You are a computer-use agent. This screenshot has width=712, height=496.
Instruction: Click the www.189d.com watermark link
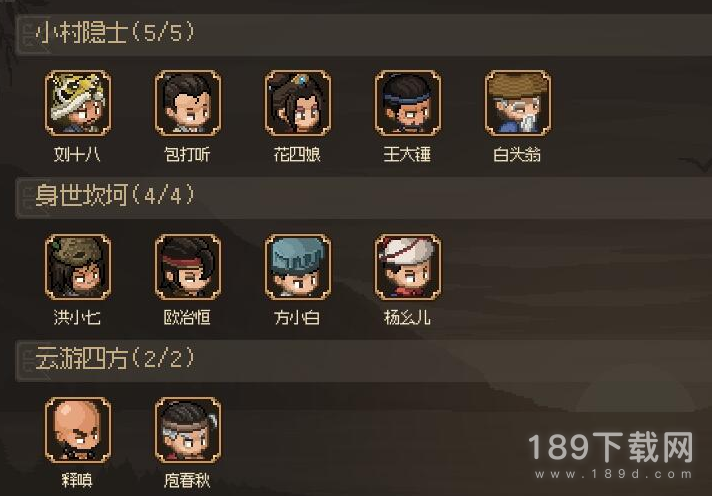tap(613, 474)
